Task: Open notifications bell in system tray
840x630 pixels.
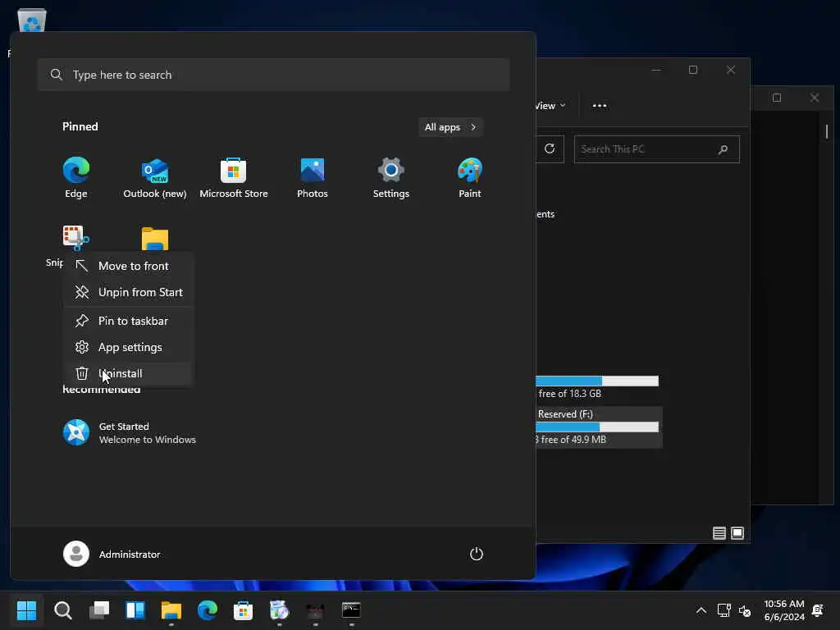Action: 818,610
